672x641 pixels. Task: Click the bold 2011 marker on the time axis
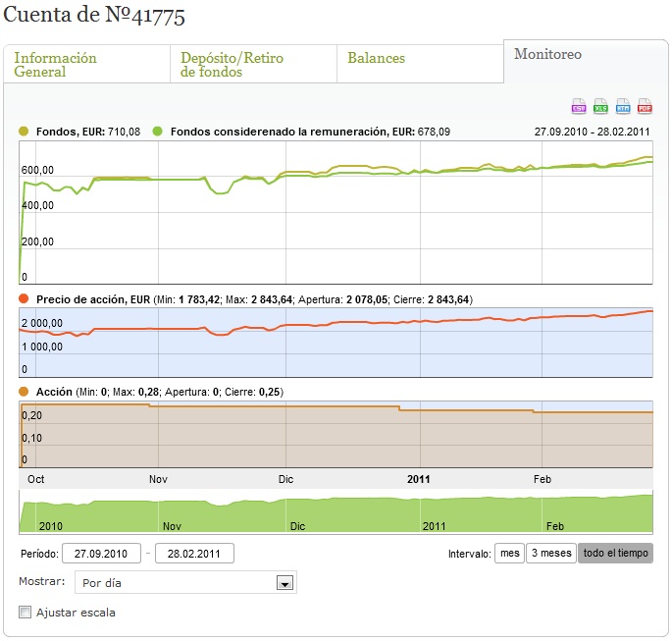click(x=418, y=479)
